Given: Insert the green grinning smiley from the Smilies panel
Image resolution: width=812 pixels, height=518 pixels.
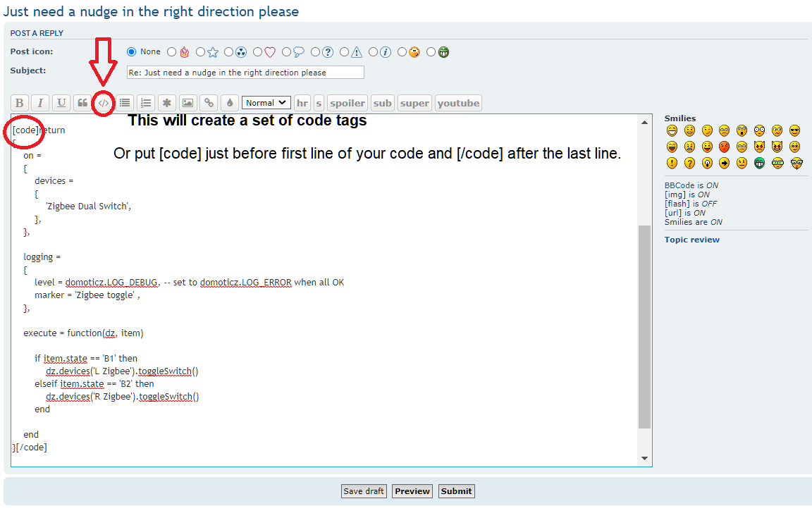Looking at the screenshot, I should 759,163.
